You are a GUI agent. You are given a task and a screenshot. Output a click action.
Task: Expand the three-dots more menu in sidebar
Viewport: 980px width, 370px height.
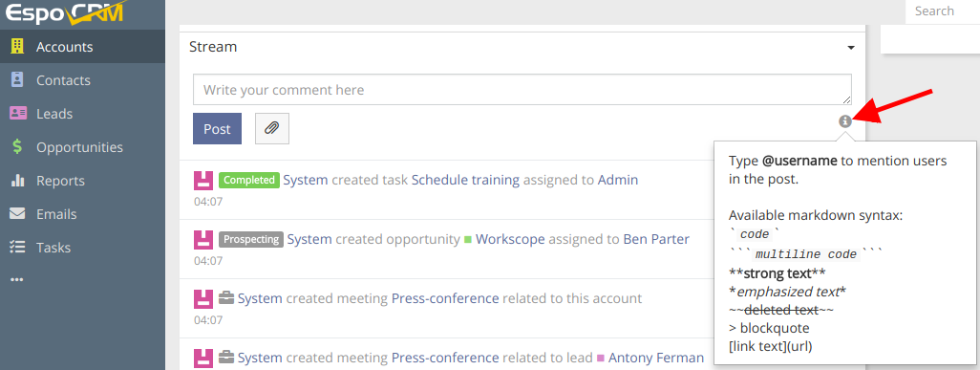(17, 279)
